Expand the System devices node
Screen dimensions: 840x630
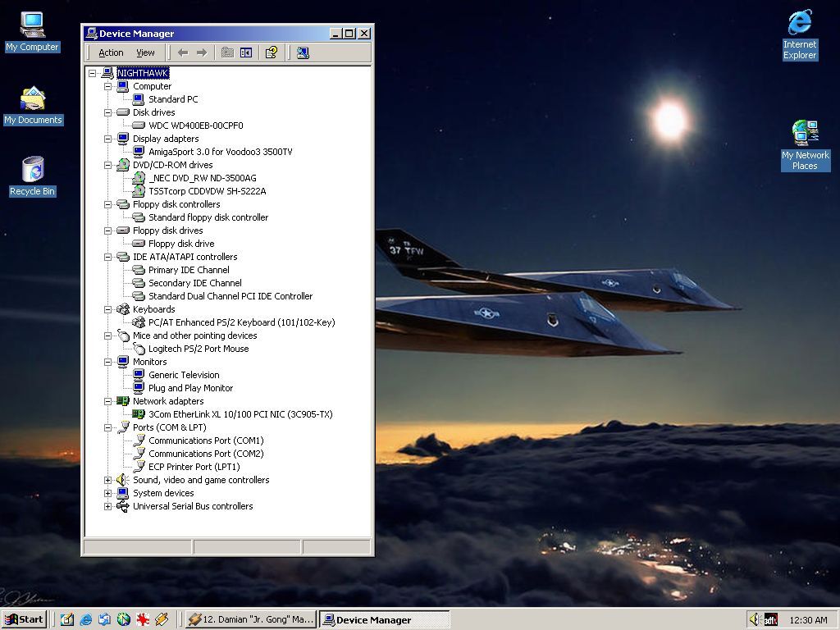click(x=107, y=493)
